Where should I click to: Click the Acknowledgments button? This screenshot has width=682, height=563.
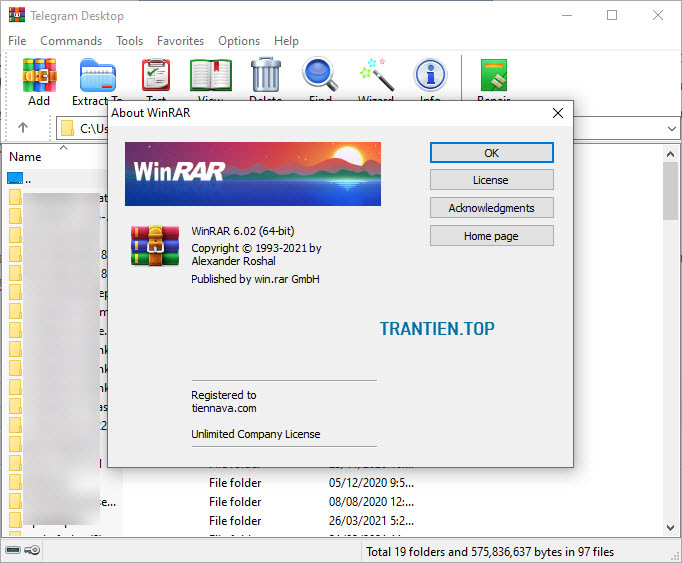tap(491, 208)
